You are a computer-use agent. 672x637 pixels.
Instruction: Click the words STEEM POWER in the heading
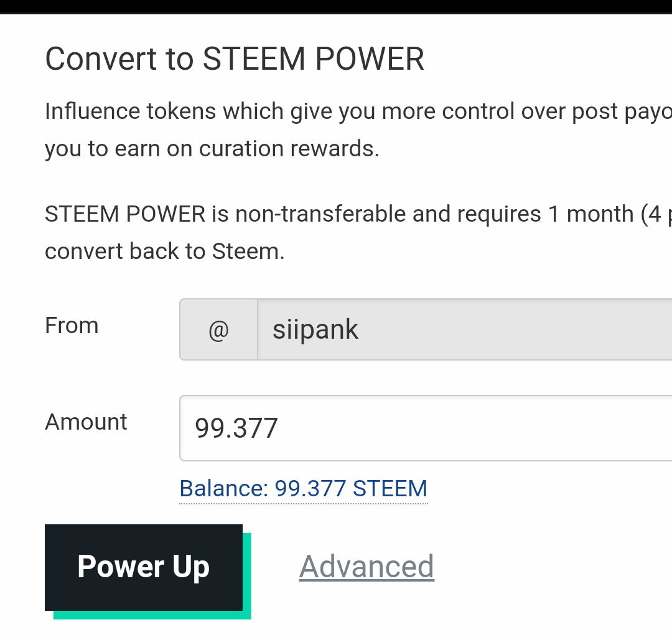click(314, 60)
